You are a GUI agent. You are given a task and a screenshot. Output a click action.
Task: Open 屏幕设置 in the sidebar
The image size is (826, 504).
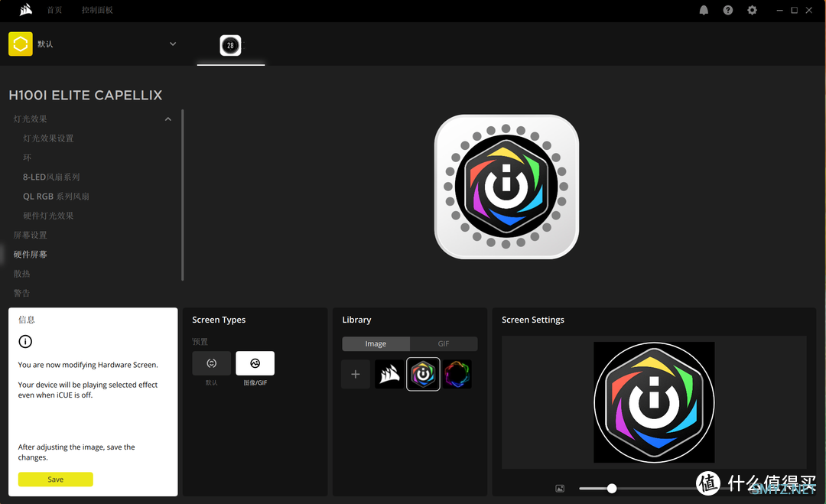click(x=30, y=235)
